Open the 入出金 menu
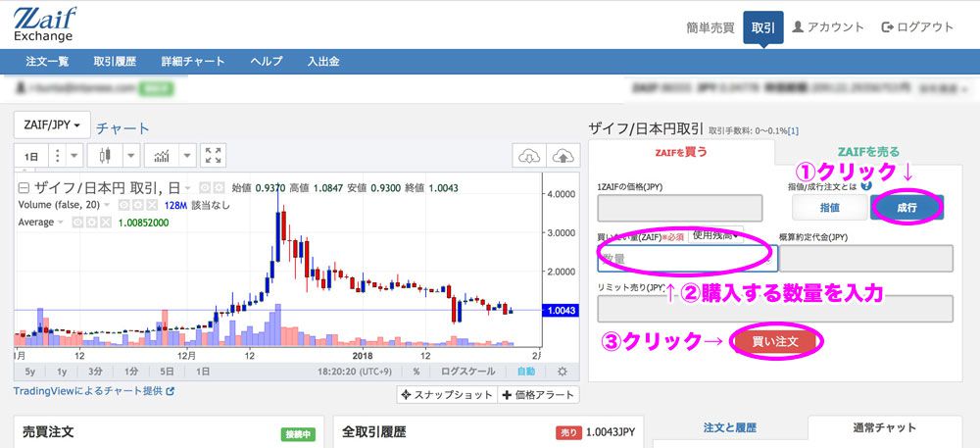This screenshot has height=448, width=980. [x=323, y=61]
